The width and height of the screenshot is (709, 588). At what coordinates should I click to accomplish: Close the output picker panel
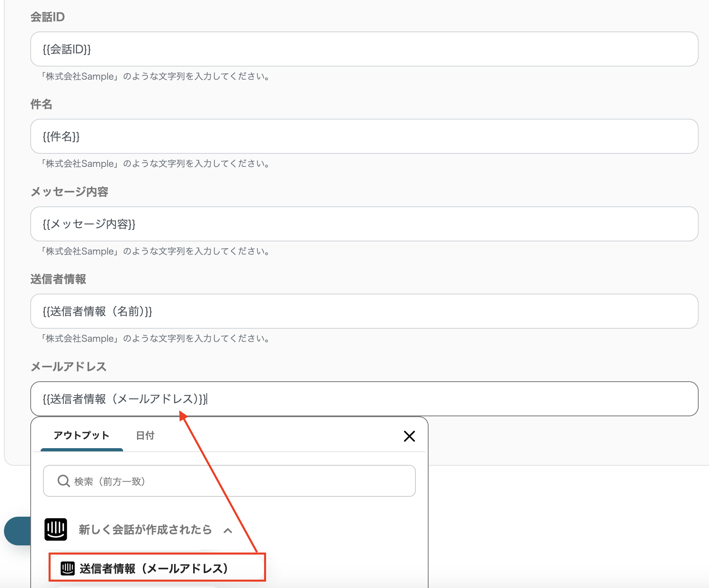click(x=409, y=436)
